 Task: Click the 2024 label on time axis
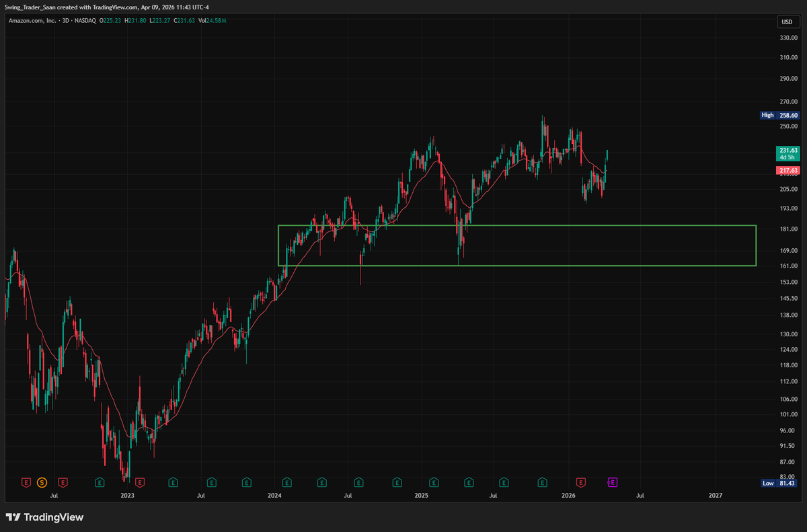pyautogui.click(x=274, y=496)
